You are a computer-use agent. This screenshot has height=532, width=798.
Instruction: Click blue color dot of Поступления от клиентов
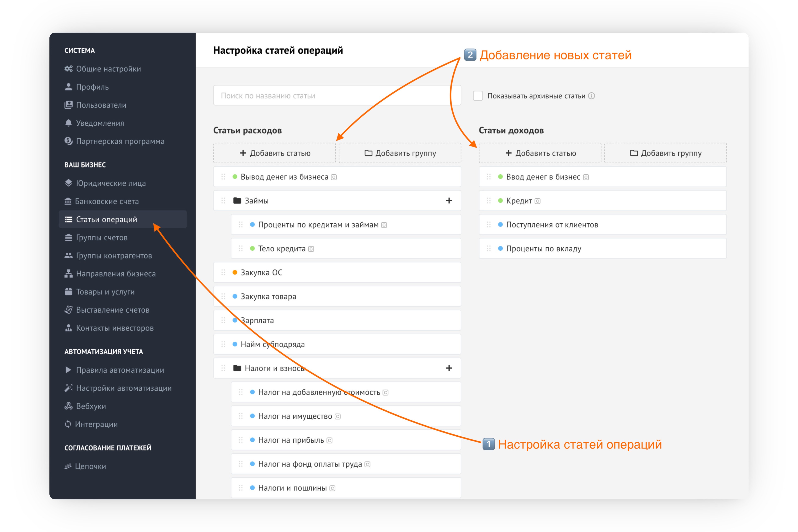pyautogui.click(x=500, y=225)
